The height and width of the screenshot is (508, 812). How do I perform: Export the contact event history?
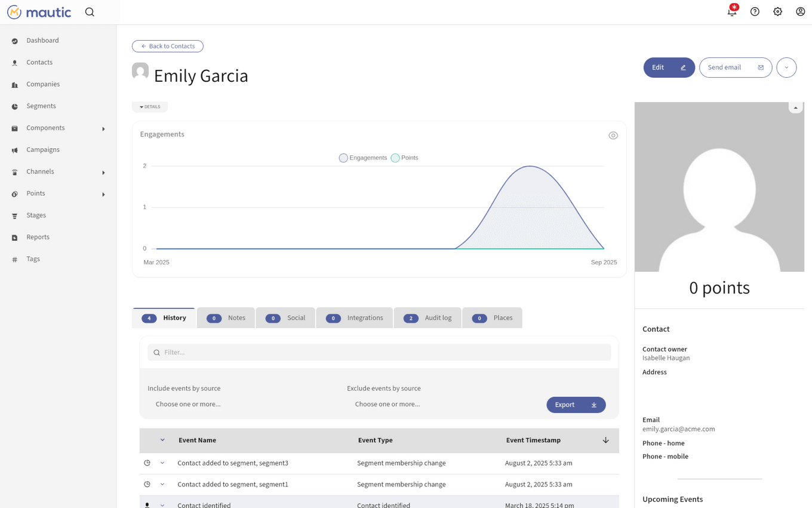click(x=575, y=405)
